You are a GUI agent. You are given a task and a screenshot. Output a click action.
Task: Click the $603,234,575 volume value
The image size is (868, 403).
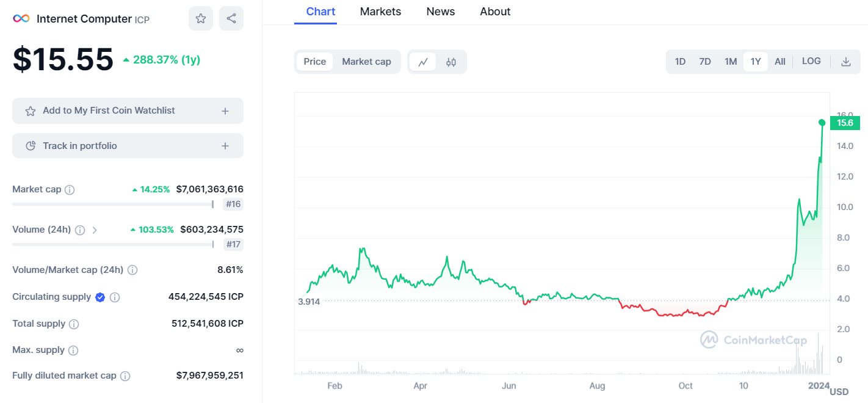coord(212,230)
